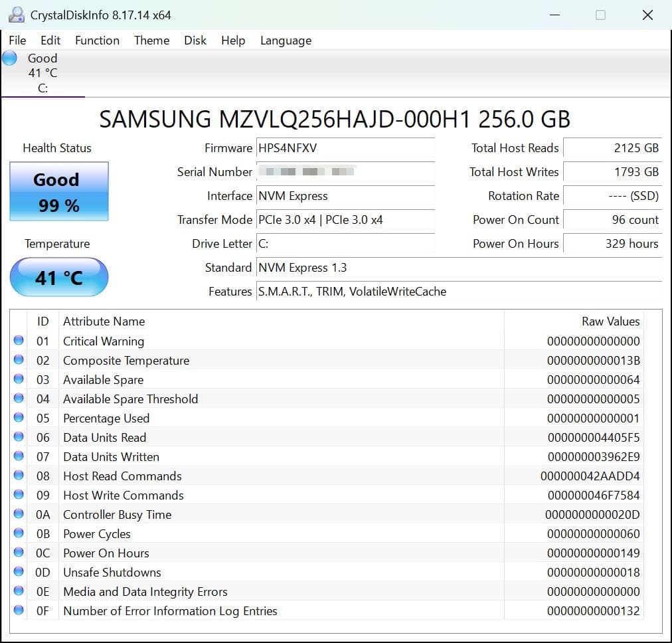This screenshot has height=643, width=672.
Task: Open the Language menu
Action: (286, 41)
